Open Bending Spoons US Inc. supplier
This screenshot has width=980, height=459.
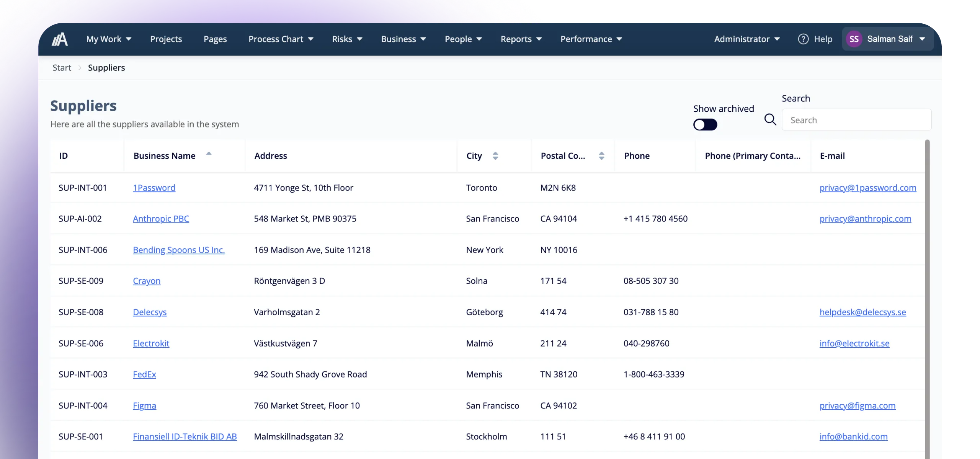pyautogui.click(x=179, y=250)
